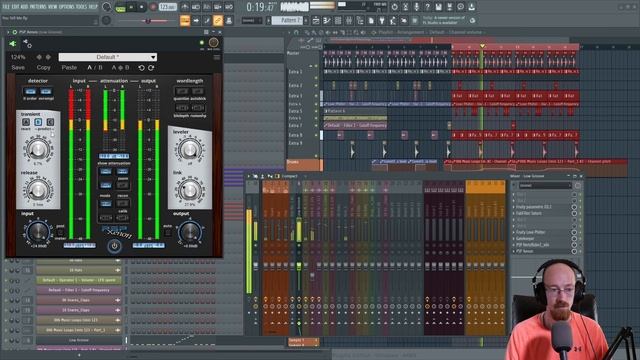This screenshot has height=360, width=640.
Task: Click the Drums track header in playlist
Action: [x=304, y=164]
